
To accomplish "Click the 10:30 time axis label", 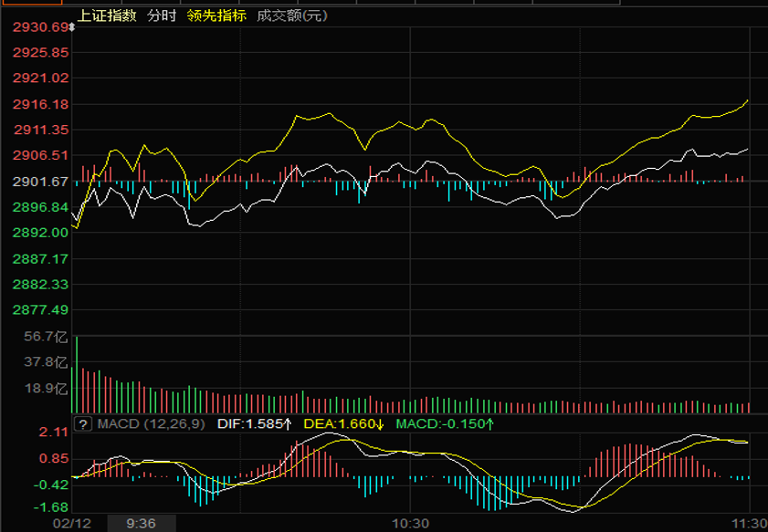I will click(x=410, y=523).
